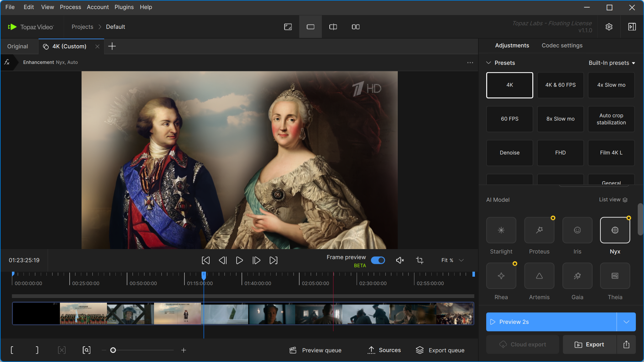
Task: Open settings gear in top bar
Action: (609, 27)
